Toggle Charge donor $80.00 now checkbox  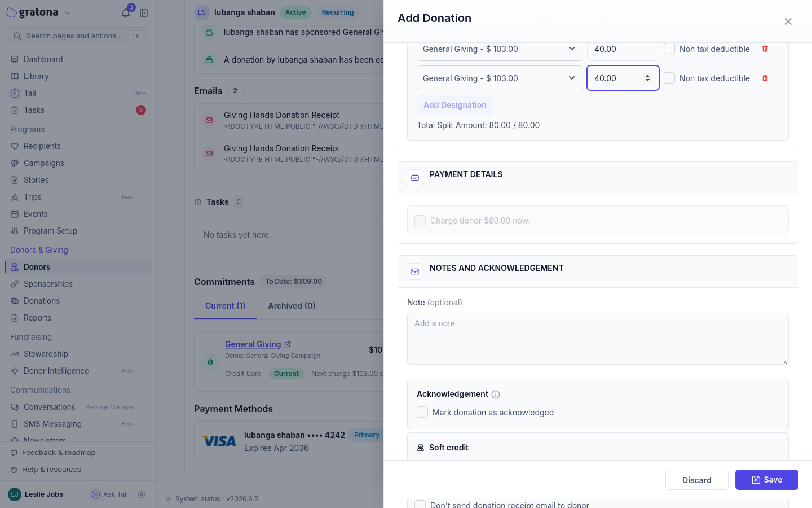pos(420,221)
